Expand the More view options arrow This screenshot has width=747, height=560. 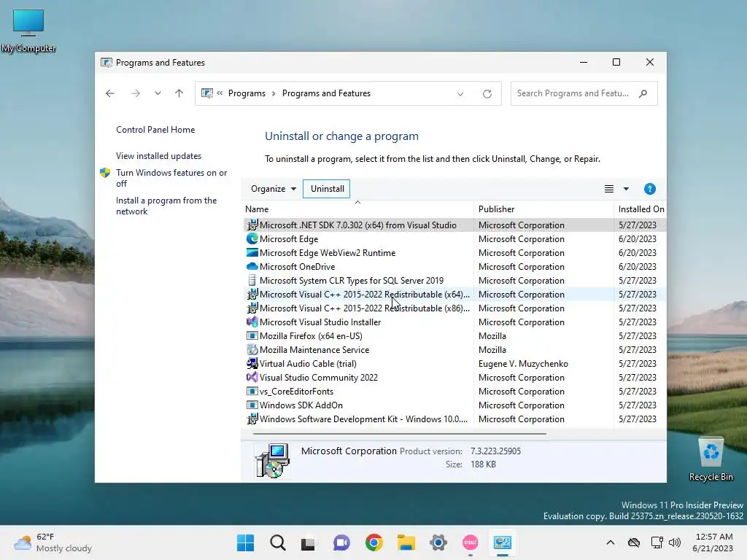click(626, 189)
